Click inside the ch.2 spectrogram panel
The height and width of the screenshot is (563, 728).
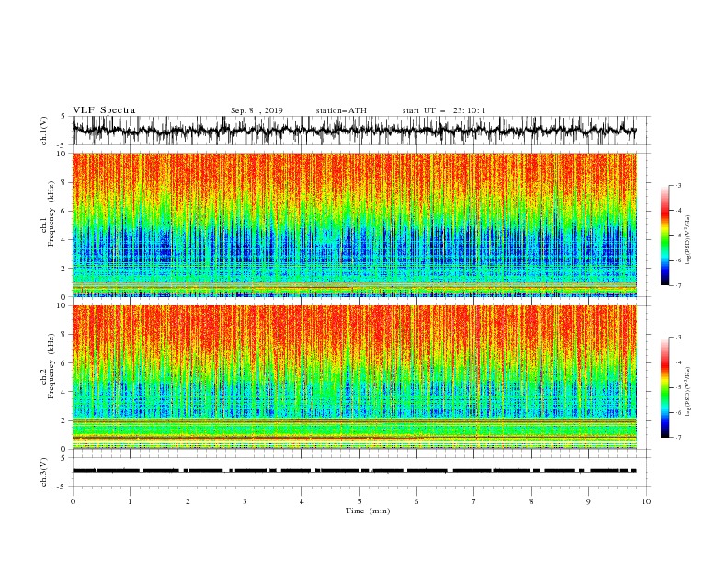(x=354, y=377)
